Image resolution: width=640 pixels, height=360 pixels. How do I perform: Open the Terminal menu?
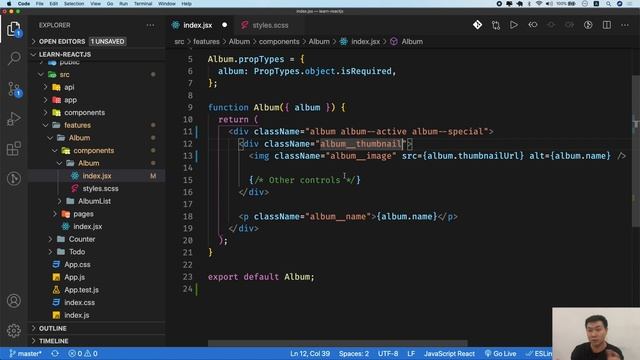143,4
